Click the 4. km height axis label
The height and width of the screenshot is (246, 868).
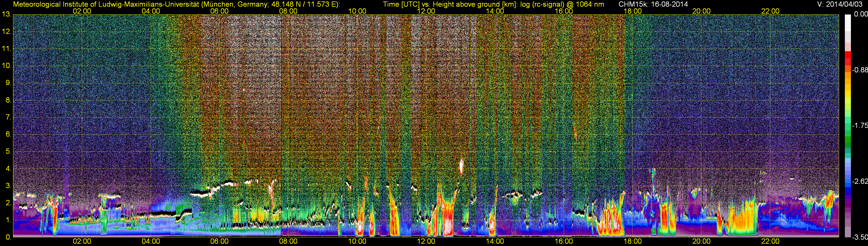[x=8, y=168]
